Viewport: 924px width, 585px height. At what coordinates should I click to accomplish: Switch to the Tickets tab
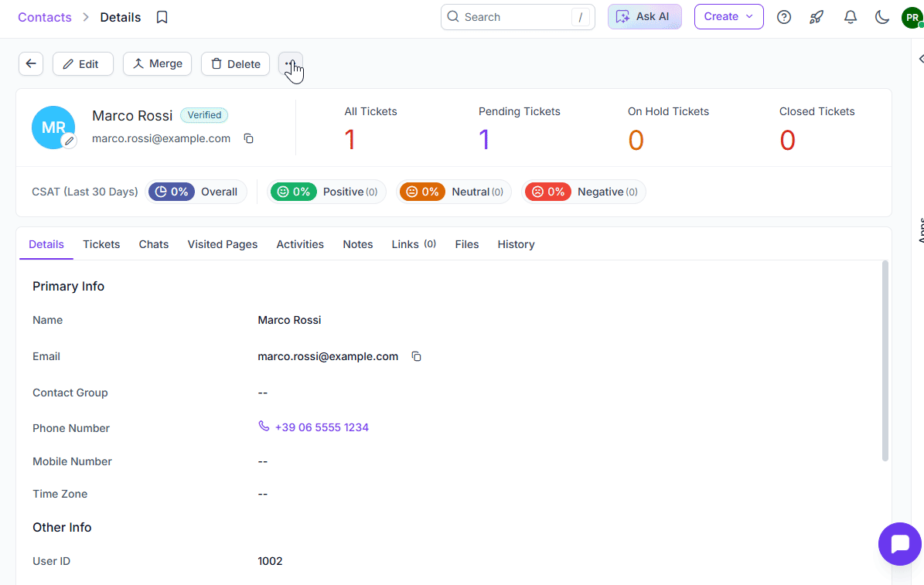click(x=101, y=244)
